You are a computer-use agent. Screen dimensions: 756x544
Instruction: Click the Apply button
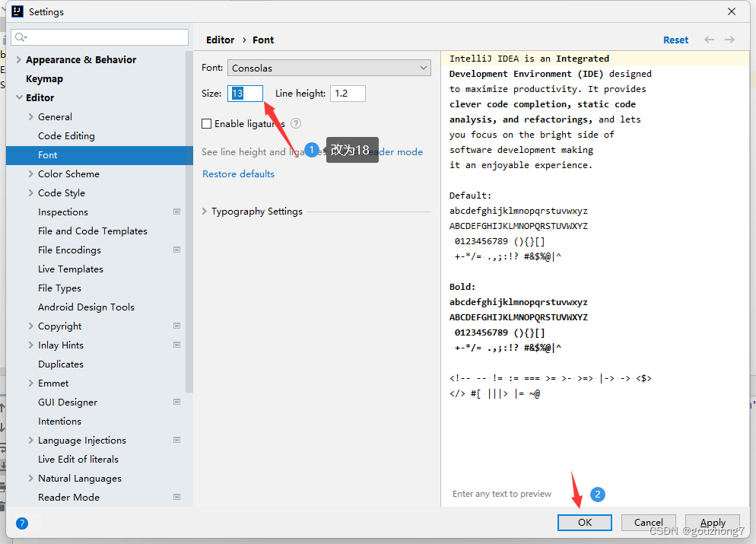[x=712, y=522]
